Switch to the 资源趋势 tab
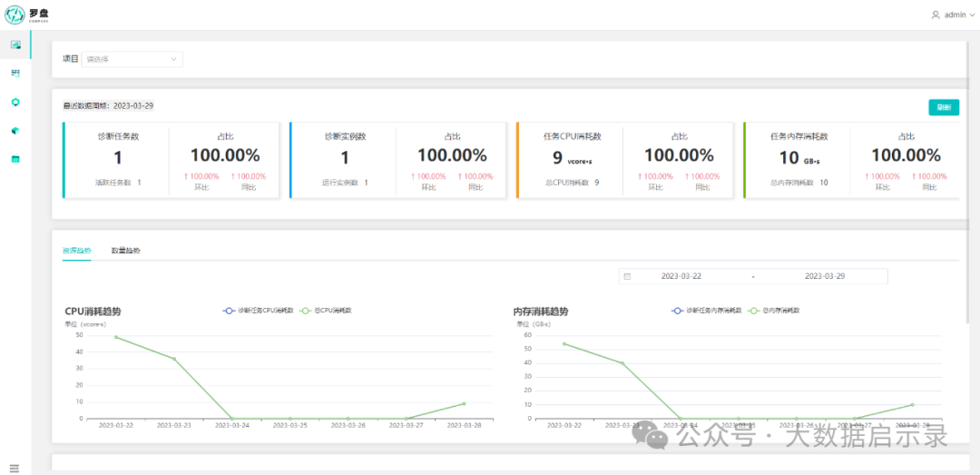980x475 pixels. (76, 251)
